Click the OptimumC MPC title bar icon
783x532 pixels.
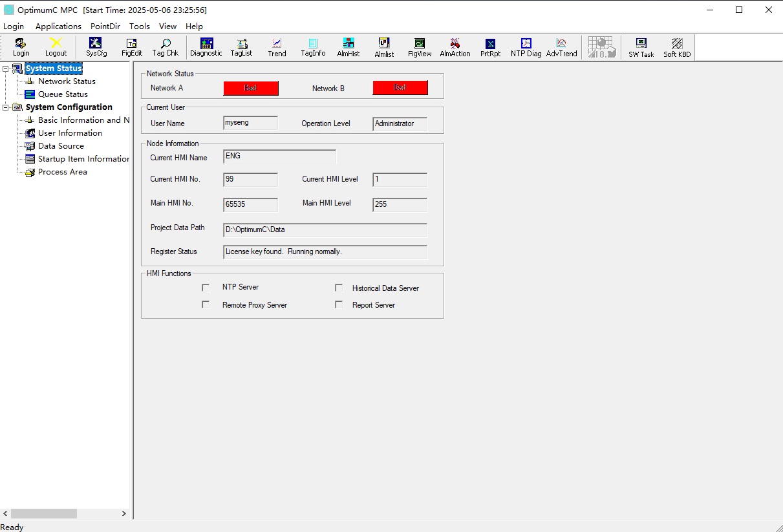(x=9, y=10)
